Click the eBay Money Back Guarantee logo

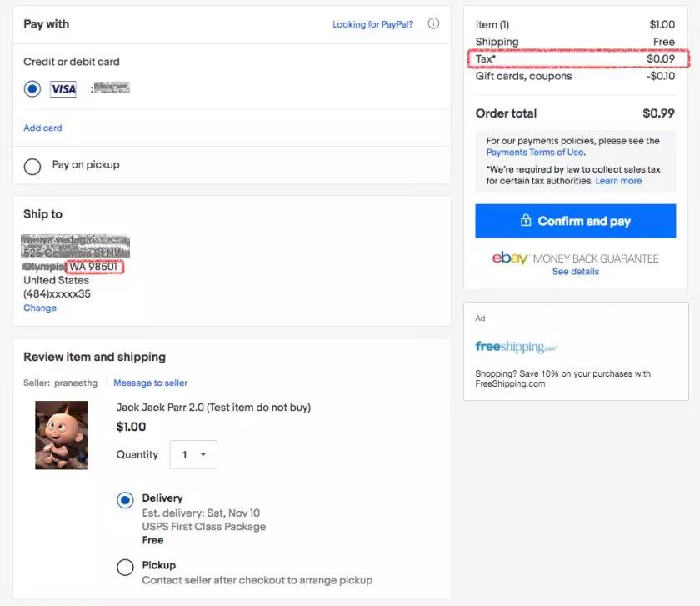point(576,258)
